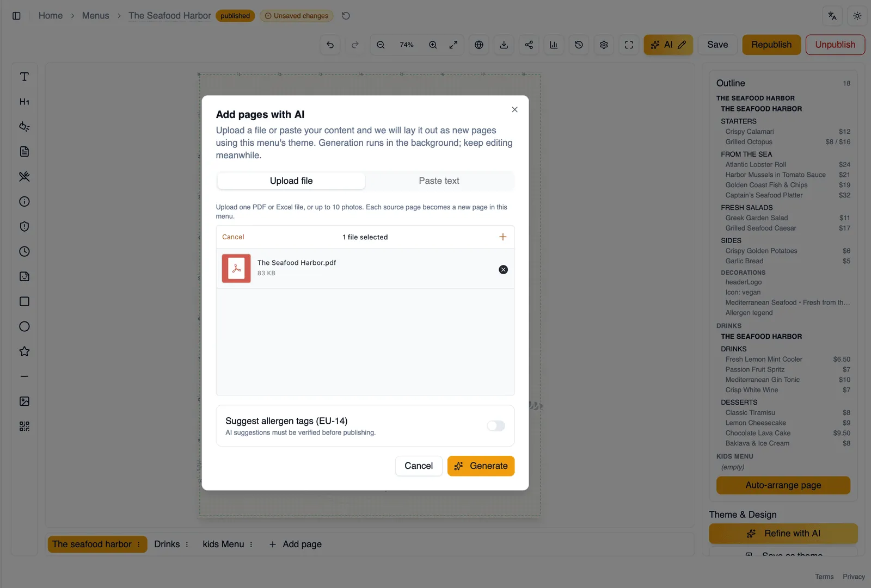The height and width of the screenshot is (588, 871).
Task: Select the star shape tool
Action: pyautogui.click(x=24, y=351)
